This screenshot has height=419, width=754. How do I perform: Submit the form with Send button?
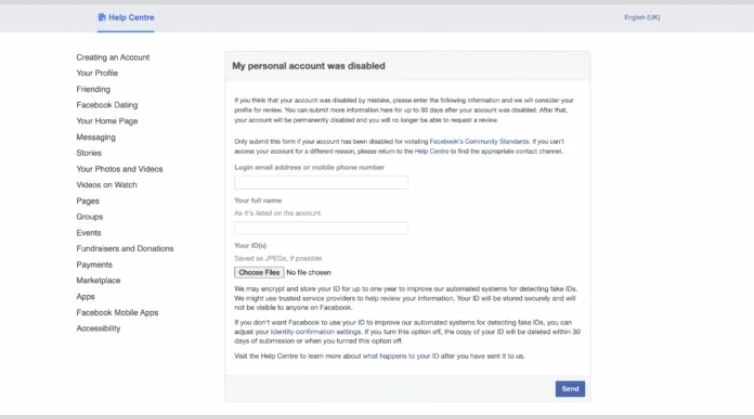[570, 389]
